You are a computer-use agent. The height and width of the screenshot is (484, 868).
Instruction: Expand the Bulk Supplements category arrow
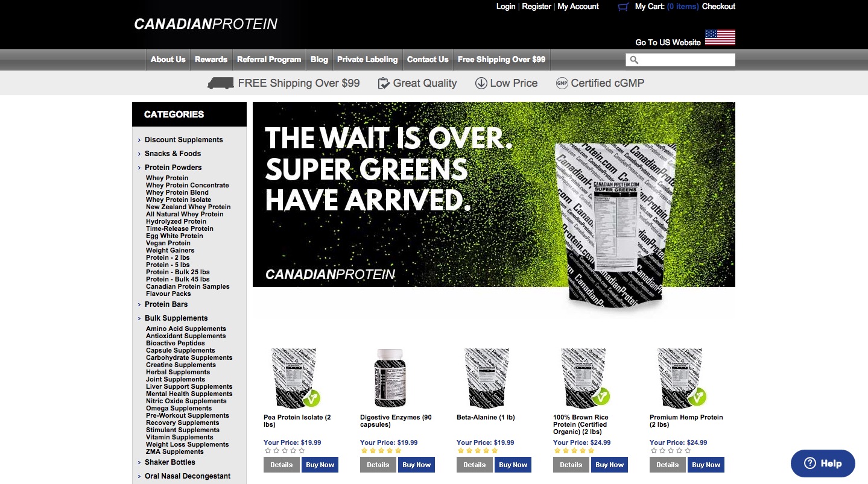139,318
